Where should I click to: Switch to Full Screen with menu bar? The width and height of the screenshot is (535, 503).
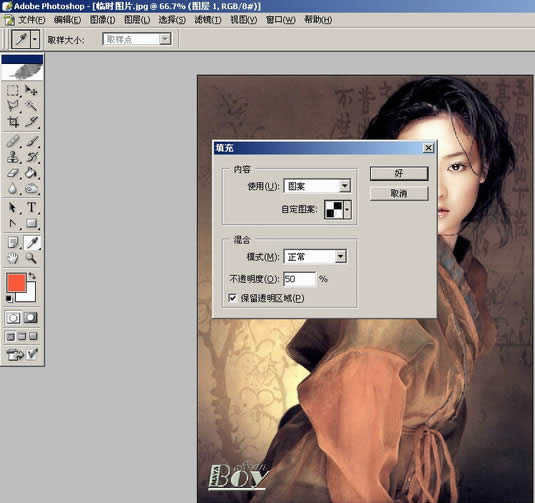point(22,337)
